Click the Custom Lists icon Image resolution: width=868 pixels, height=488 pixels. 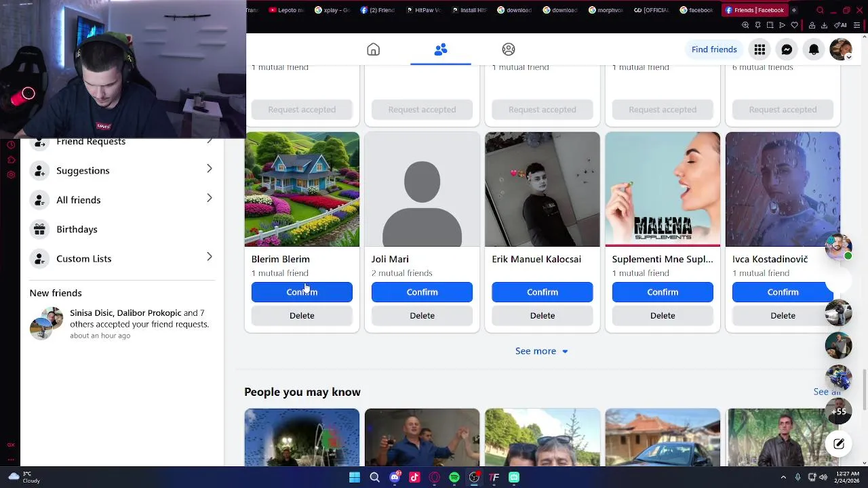pyautogui.click(x=40, y=258)
